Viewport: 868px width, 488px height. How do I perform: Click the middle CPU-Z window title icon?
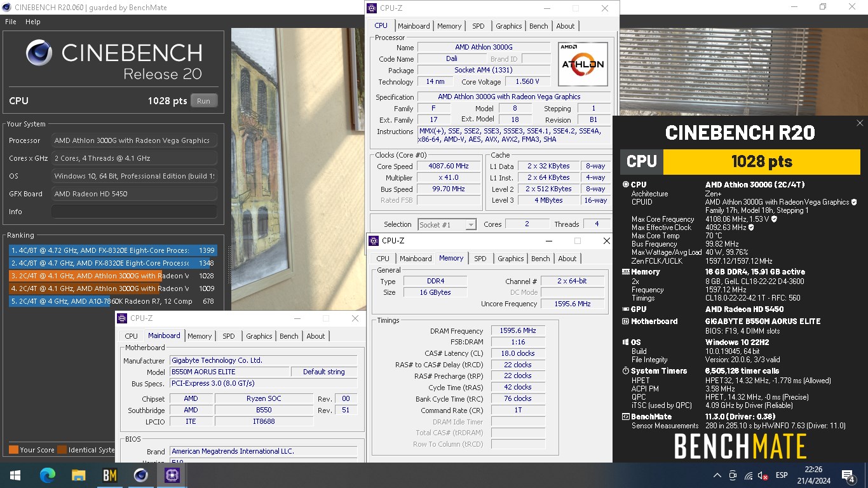click(375, 241)
